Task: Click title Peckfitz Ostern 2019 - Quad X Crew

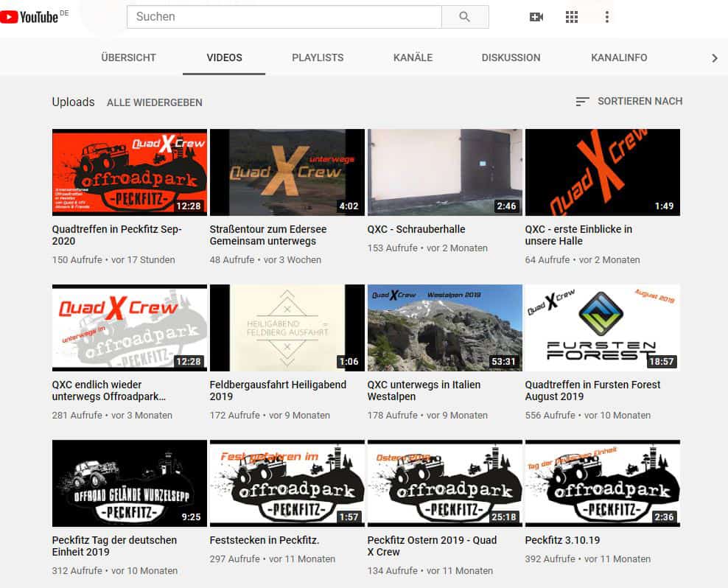Action: click(x=433, y=546)
